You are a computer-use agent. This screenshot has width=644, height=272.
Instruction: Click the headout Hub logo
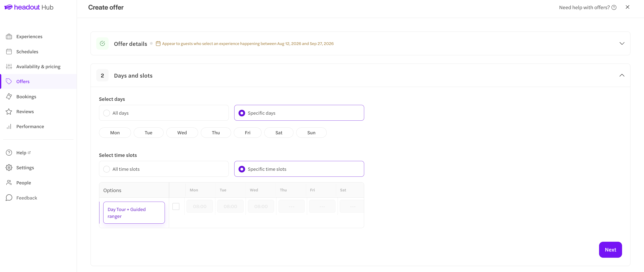(x=29, y=7)
